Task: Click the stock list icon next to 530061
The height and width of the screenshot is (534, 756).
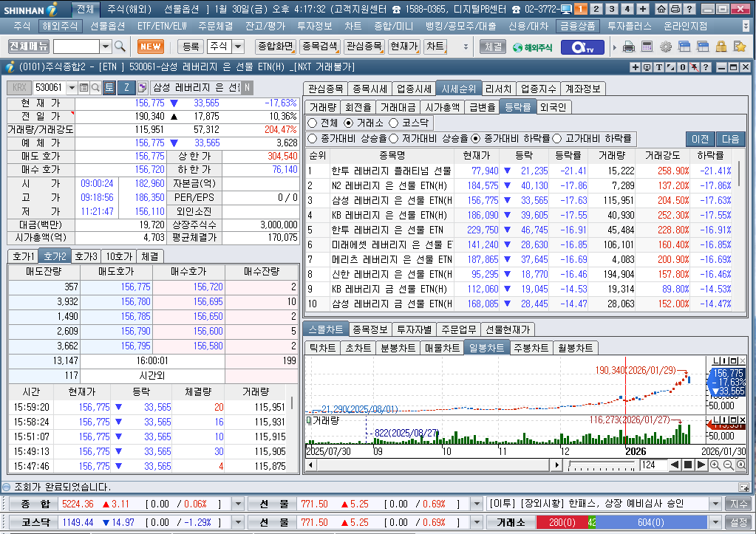Action: (84, 87)
